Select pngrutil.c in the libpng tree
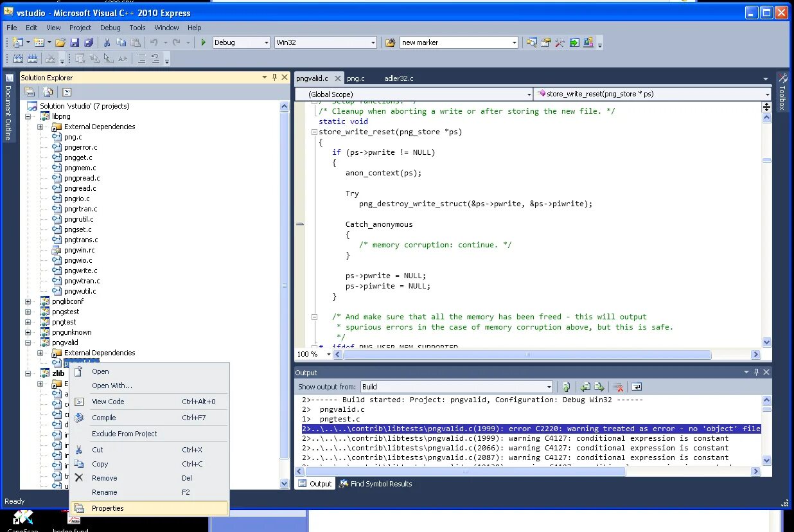This screenshot has height=532, width=794. pos(78,219)
